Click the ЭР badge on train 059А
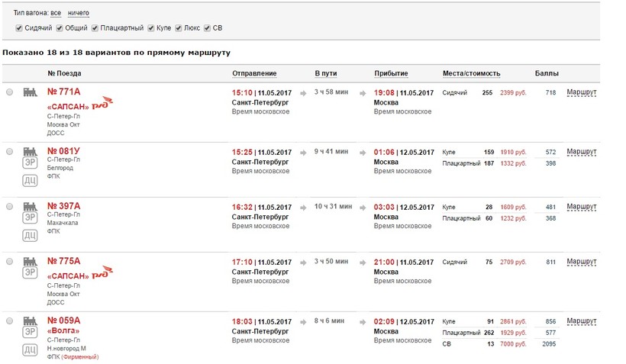Screen dimensions: 626x364 31,332
